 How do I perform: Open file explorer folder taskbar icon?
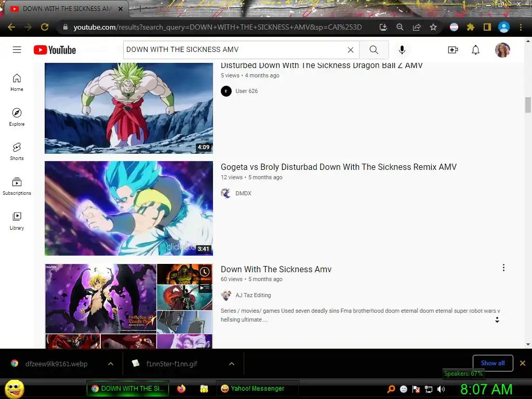tap(204, 389)
